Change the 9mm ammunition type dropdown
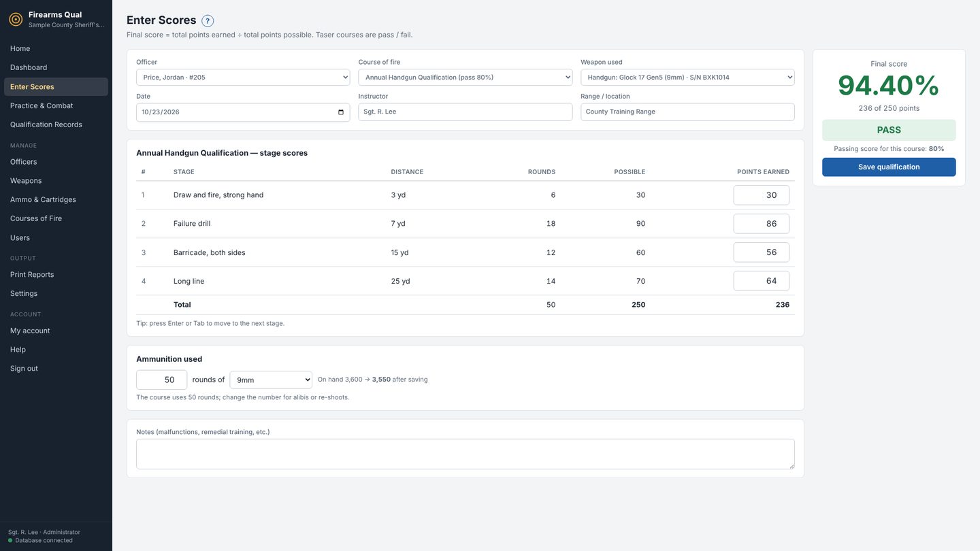The height and width of the screenshot is (551, 980). [x=271, y=380]
